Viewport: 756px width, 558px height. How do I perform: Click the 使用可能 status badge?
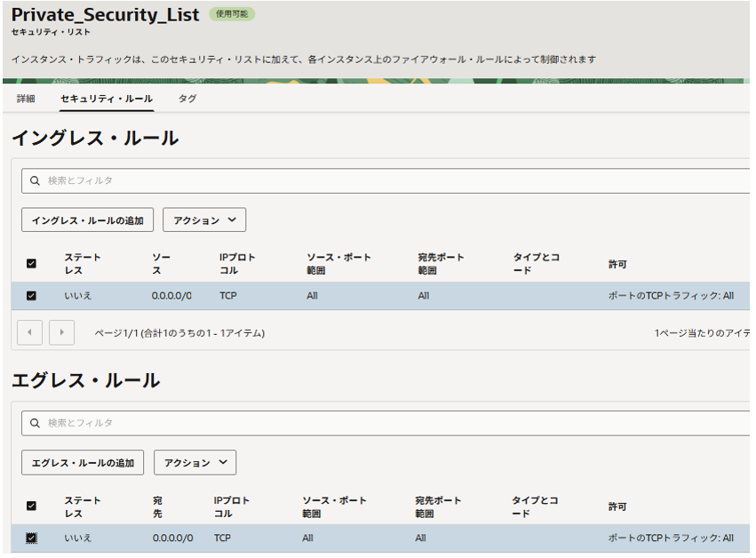(x=232, y=14)
